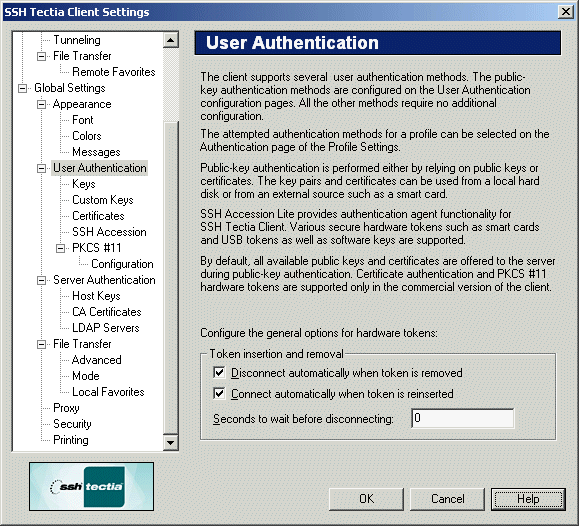Select the User Authentication tree item

tap(100, 168)
